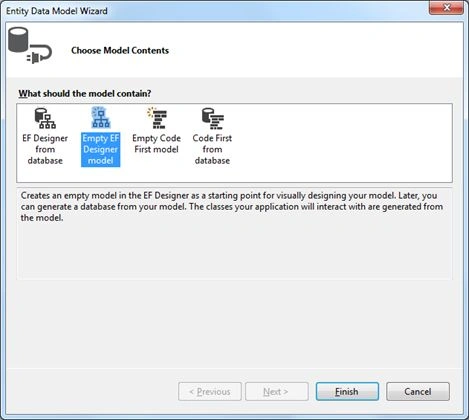Click the 'Empty EF Designer model' label

[101, 149]
